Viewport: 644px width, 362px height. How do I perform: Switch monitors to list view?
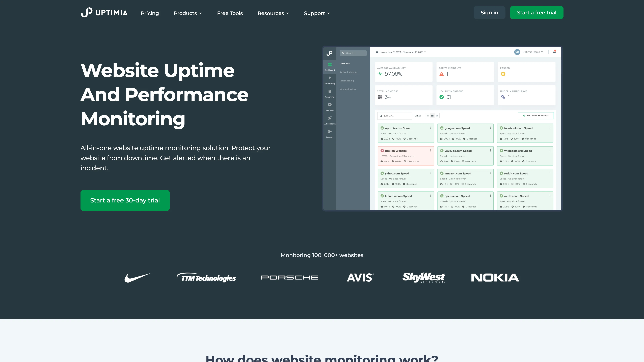pyautogui.click(x=428, y=116)
